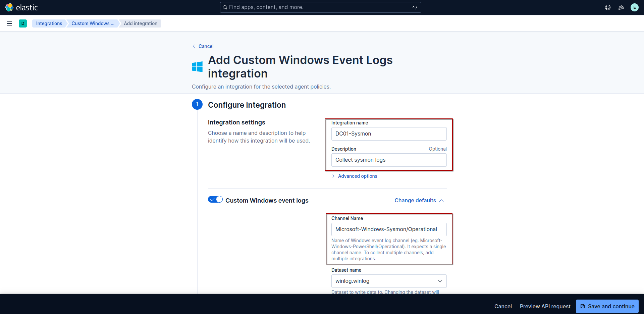Screen dimensions: 644x314
Task: Collapse Change defaults section
Action: 419,200
